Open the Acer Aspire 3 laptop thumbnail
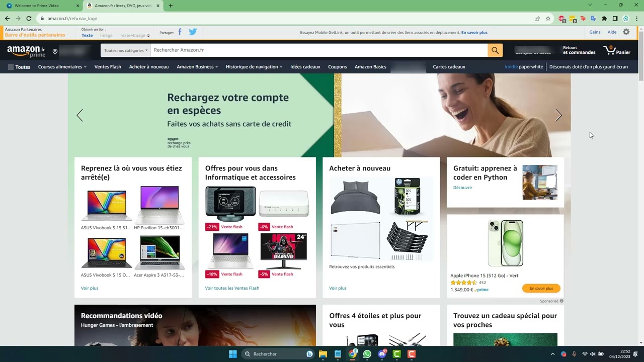 [159, 252]
